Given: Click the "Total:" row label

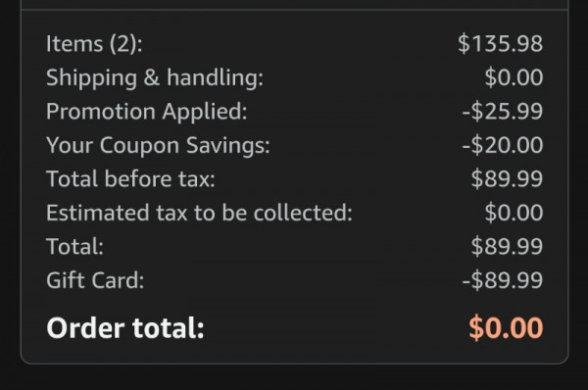Looking at the screenshot, I should point(74,246).
